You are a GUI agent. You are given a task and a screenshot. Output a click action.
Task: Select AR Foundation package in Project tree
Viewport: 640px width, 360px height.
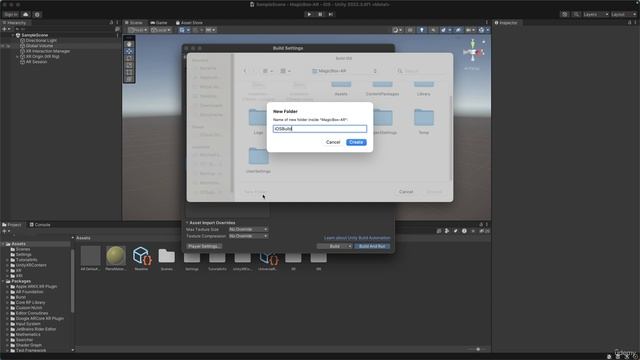29,292
